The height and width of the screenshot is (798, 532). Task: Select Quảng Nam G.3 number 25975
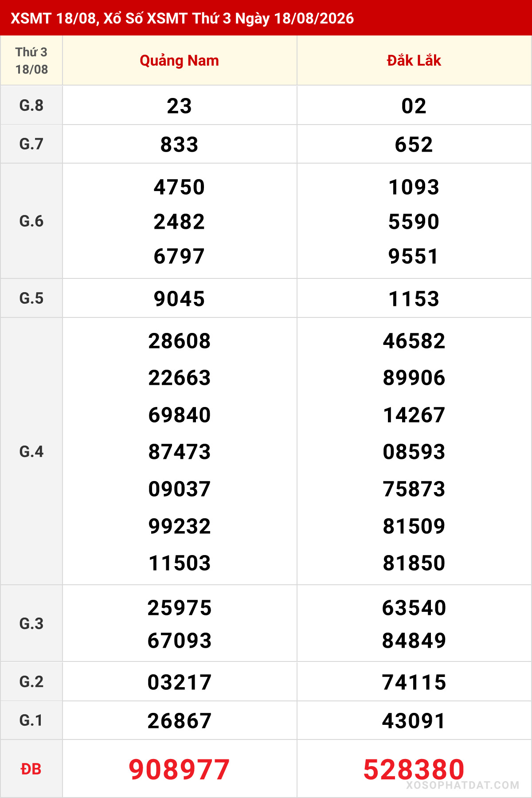point(179,608)
